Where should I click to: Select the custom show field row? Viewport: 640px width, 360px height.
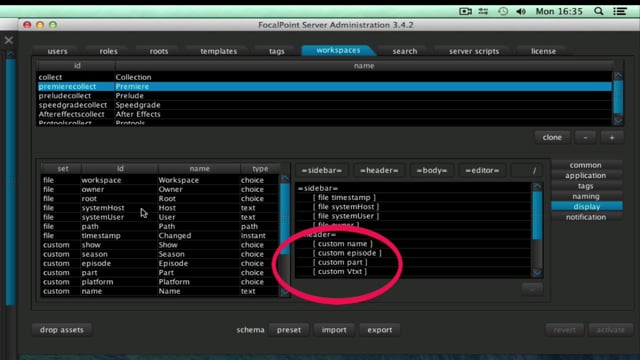tap(160, 245)
